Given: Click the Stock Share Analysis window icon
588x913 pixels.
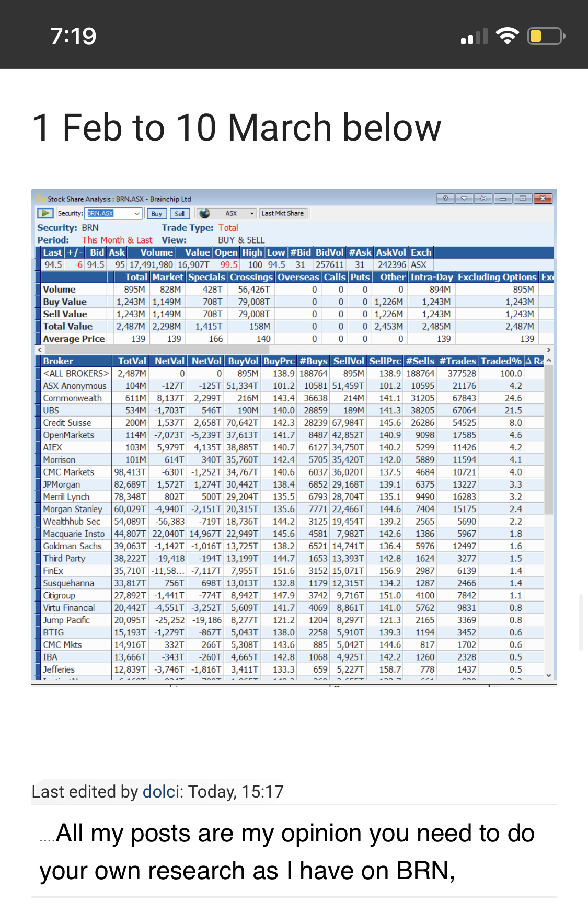Looking at the screenshot, I should click(x=40, y=199).
